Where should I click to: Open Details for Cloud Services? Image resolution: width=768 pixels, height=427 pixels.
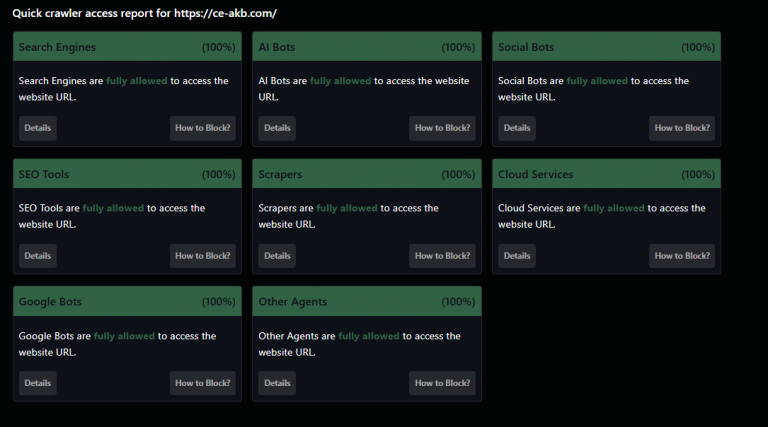tap(517, 256)
